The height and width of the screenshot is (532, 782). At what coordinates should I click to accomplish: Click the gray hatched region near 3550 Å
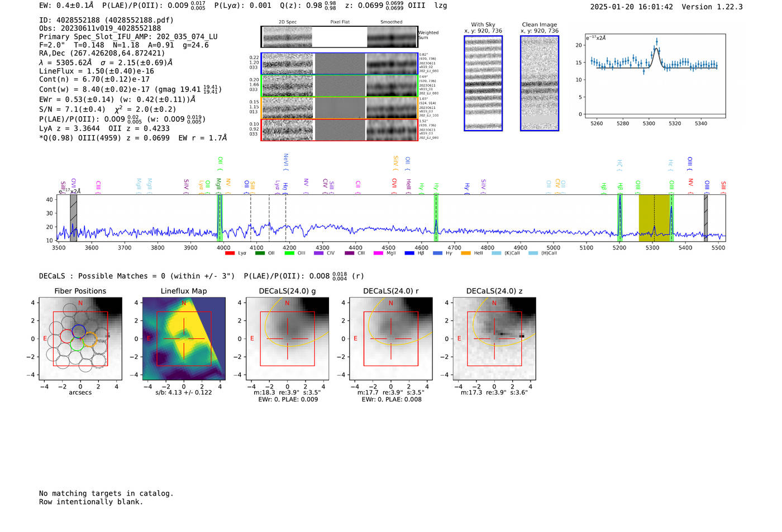[x=73, y=218]
